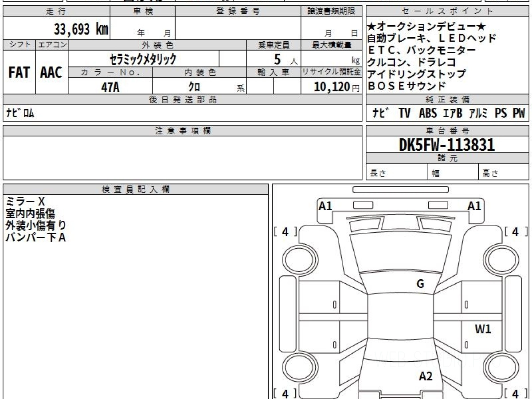Screen dimensions: 532x399
Task: Select the エアB equipment entry
Action: (453, 113)
